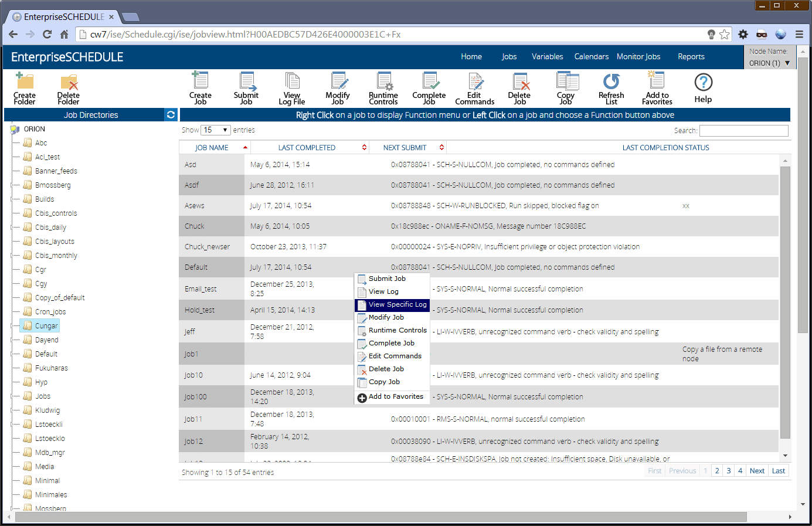Select the Cbis_monthly folder in the tree
Viewport: 812px width, 526px height.
click(56, 256)
